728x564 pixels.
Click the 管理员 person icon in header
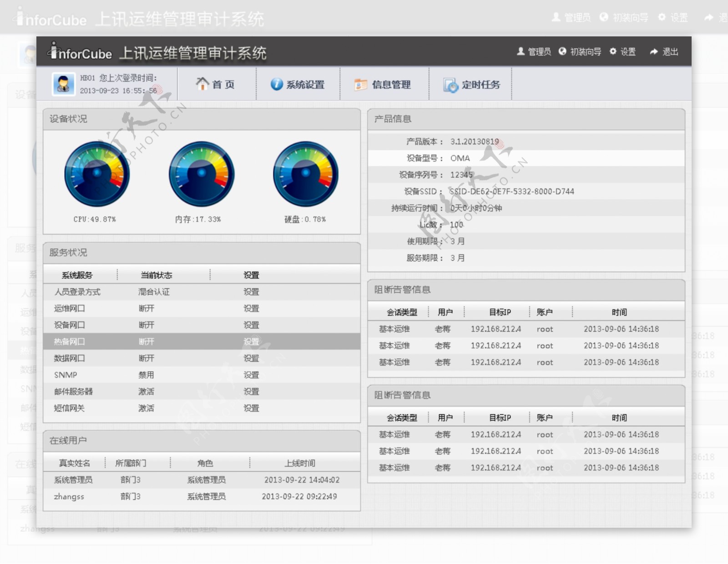[x=521, y=51]
